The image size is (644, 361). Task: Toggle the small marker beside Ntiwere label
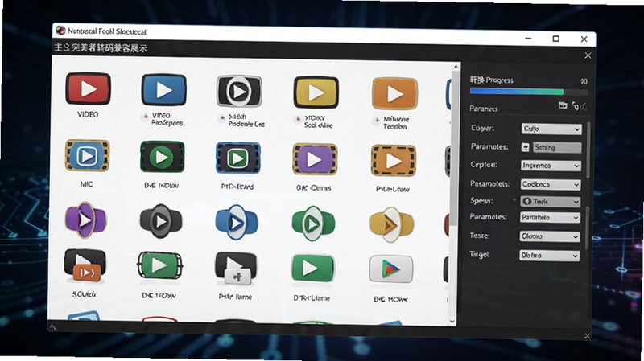click(x=376, y=121)
